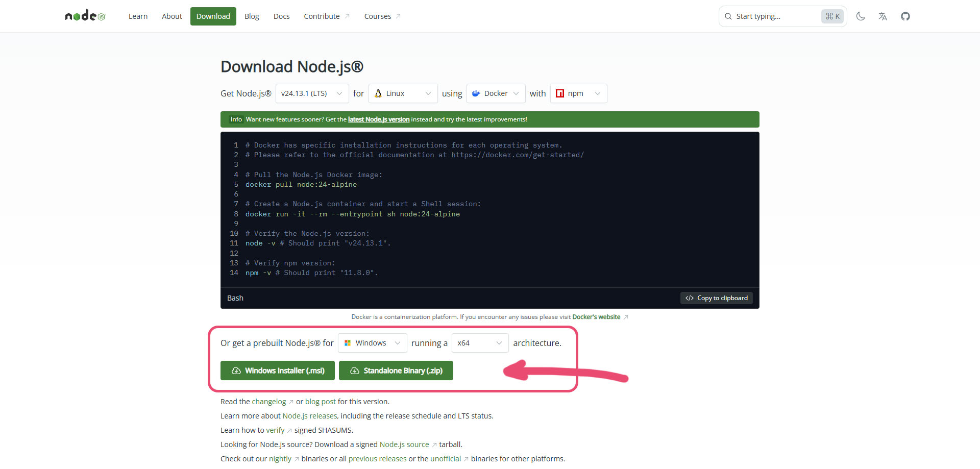Click the external arrow after verify
980x469 pixels.
pyautogui.click(x=289, y=431)
